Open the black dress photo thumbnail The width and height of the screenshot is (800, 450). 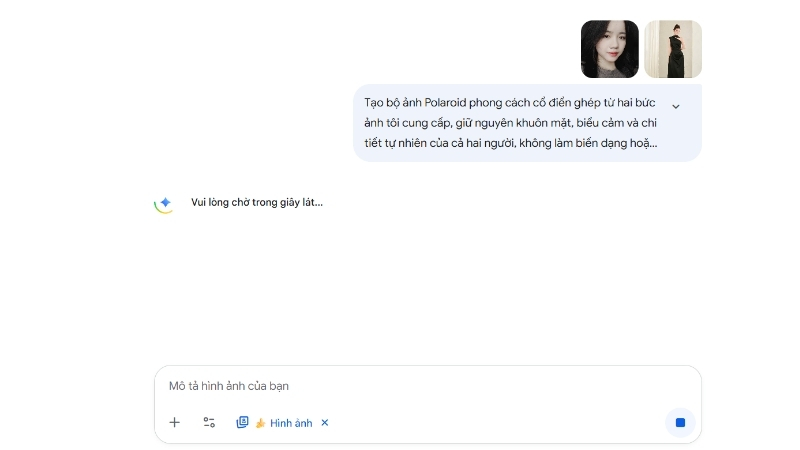coord(673,49)
